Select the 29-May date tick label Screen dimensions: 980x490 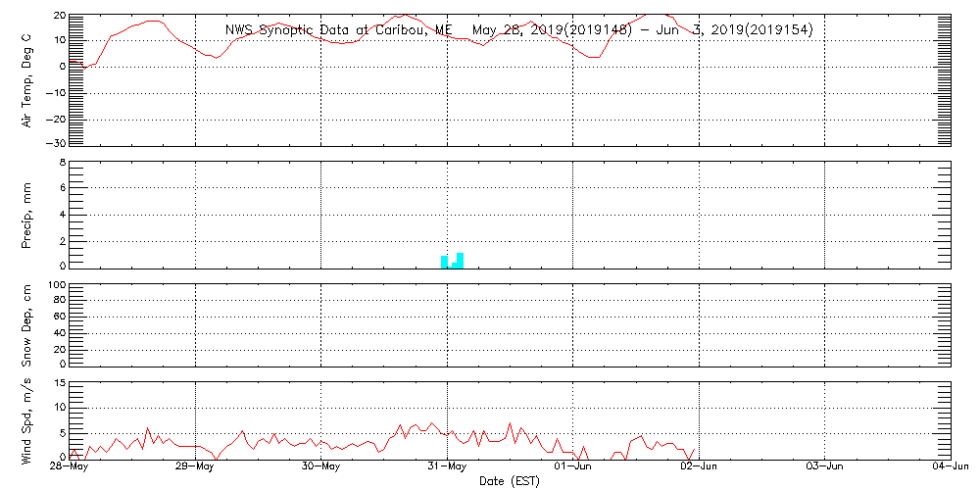[195, 466]
